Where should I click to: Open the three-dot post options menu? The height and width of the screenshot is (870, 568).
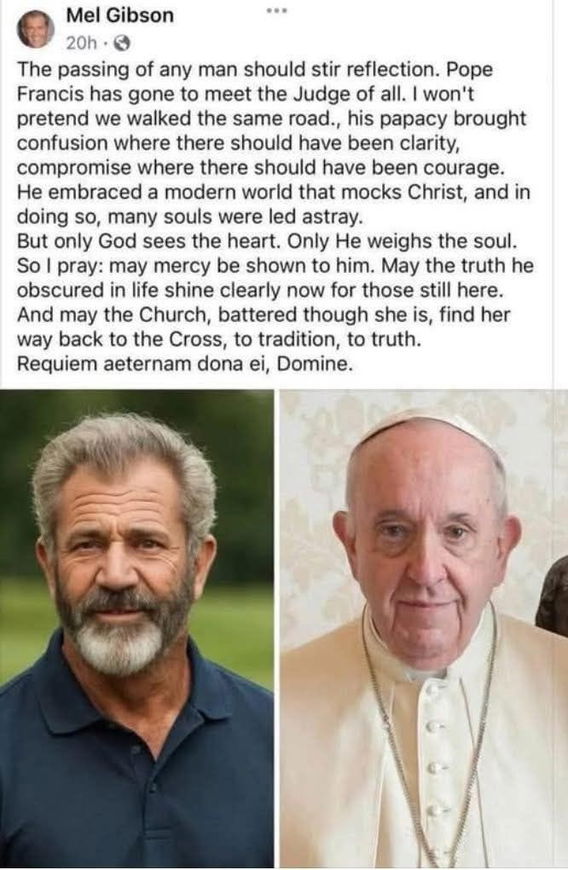276,11
